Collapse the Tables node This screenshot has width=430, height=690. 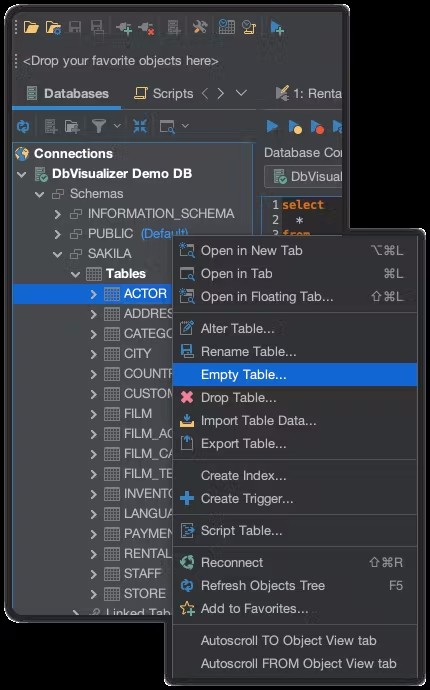pos(76,275)
